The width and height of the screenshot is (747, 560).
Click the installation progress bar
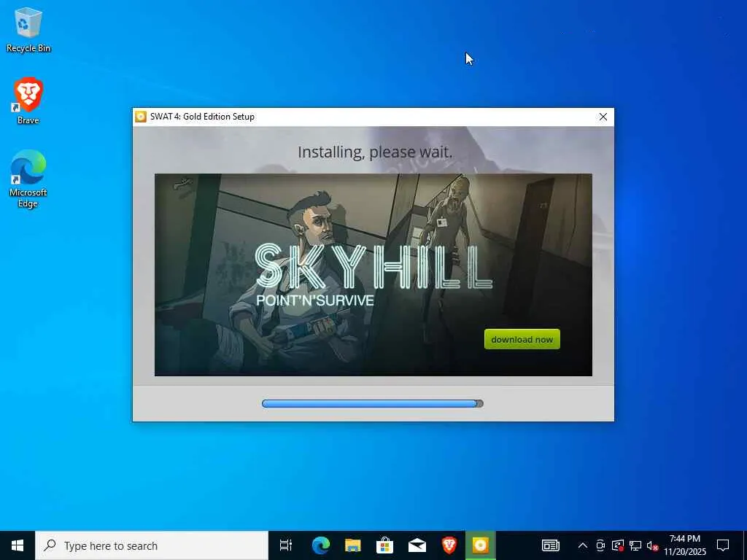pos(373,404)
